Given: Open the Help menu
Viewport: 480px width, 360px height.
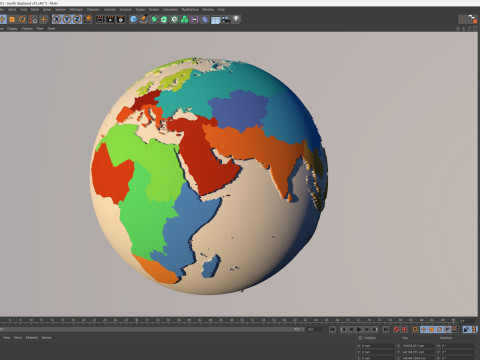Looking at the screenshot, I should point(221,9).
